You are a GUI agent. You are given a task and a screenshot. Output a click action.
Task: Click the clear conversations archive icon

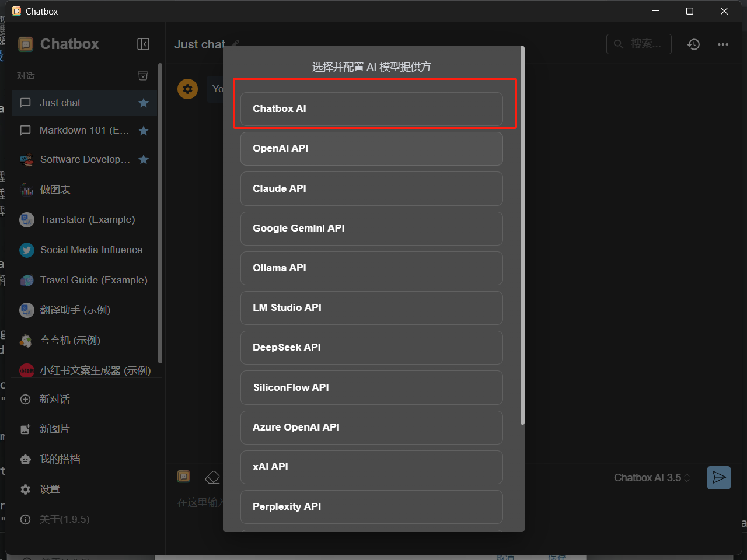pyautogui.click(x=143, y=76)
